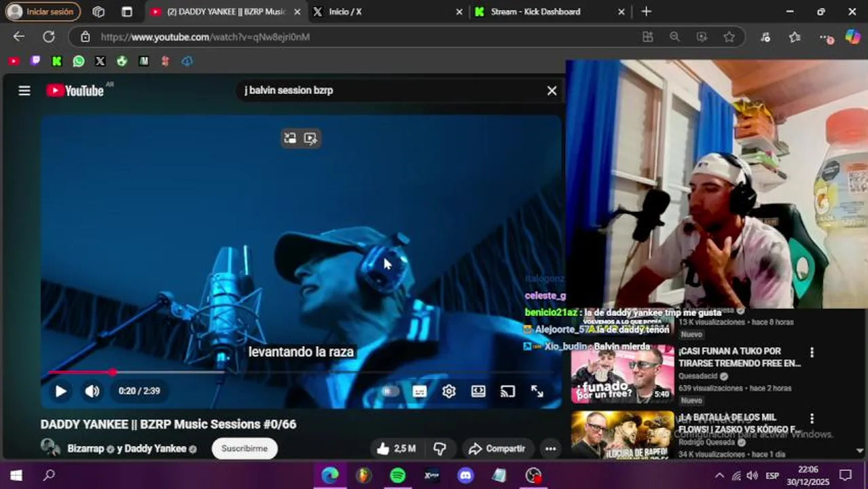
Task: Open taskbar volume speaker control
Action: (753, 475)
